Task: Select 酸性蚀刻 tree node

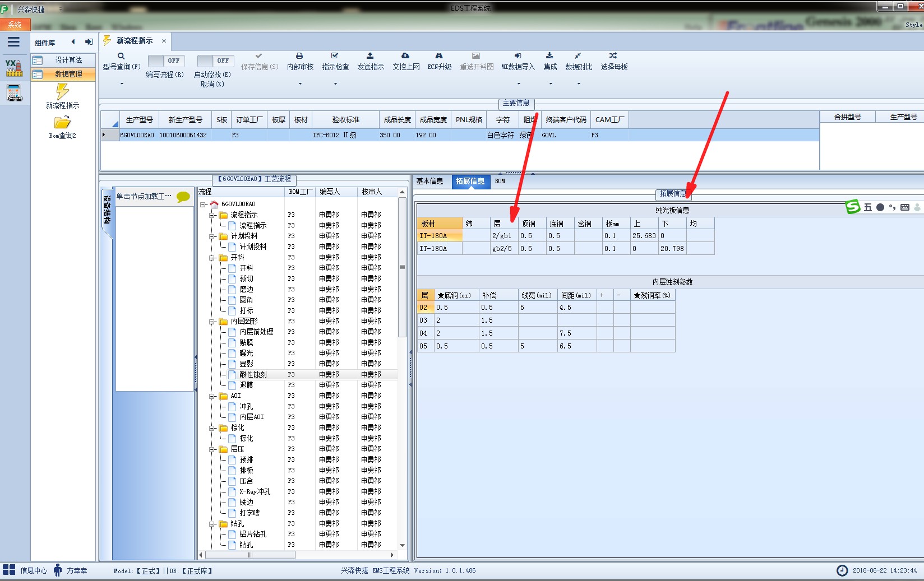Action: 253,374
